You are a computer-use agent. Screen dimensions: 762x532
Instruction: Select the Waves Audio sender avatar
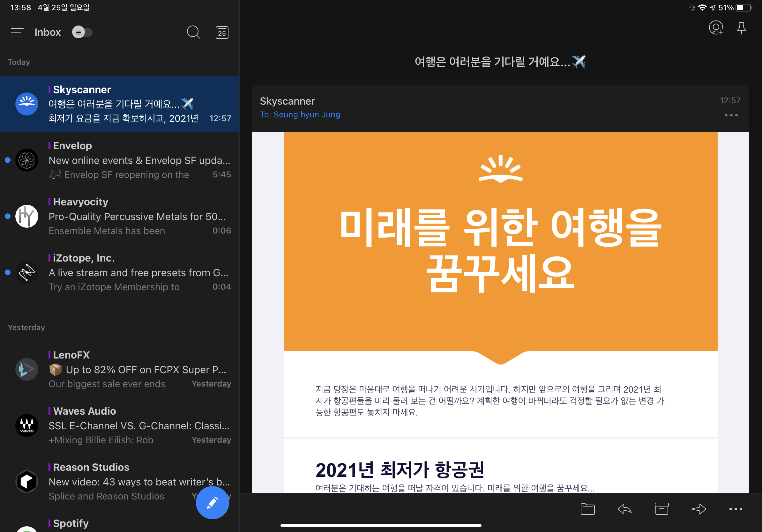(27, 425)
